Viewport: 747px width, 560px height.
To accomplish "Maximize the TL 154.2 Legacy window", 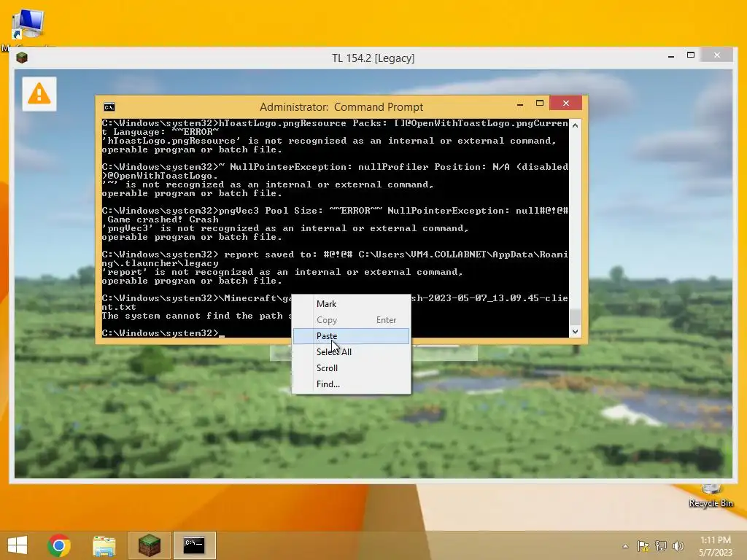I will click(691, 55).
